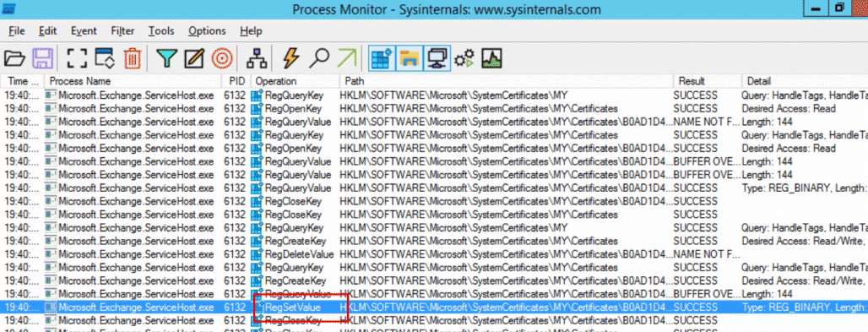Click the time cell of the RegSetValue row
The image size is (868, 332).
[x=22, y=307]
